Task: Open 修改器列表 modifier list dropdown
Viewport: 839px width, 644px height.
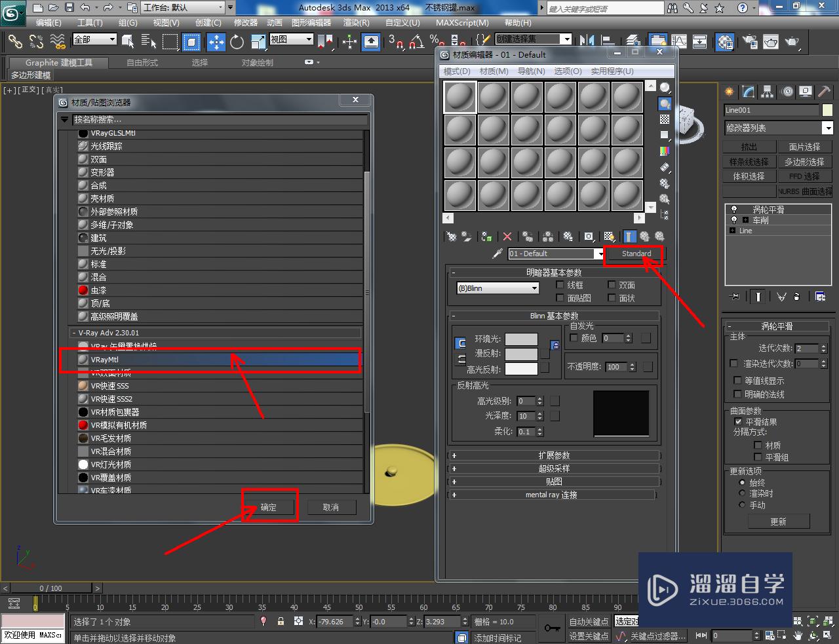Action: [x=778, y=128]
